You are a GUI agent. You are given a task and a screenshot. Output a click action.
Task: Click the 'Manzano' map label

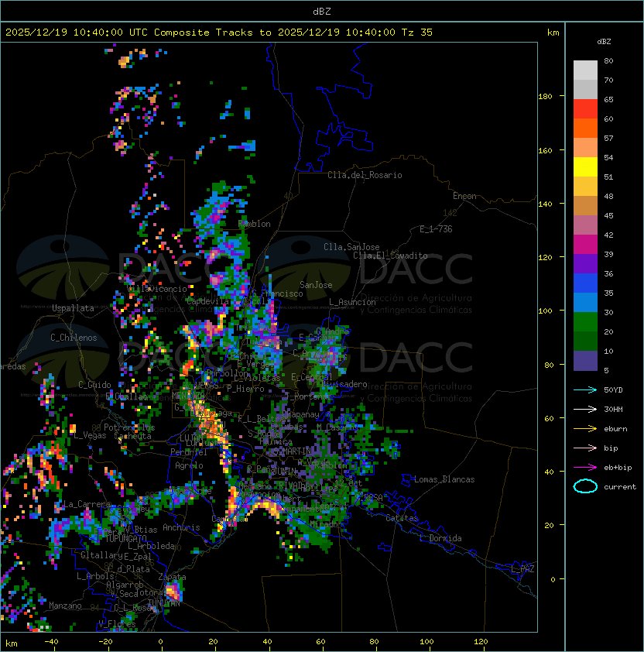click(65, 606)
